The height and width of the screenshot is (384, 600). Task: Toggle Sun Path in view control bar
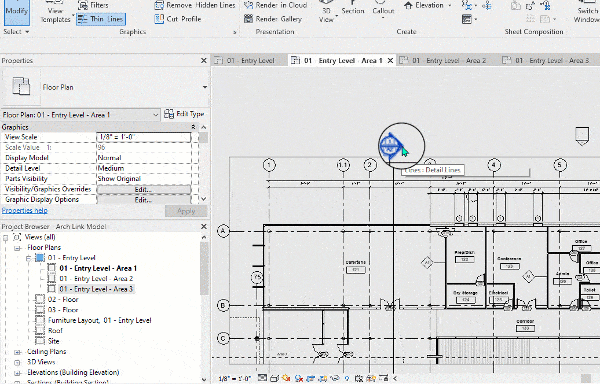click(286, 379)
